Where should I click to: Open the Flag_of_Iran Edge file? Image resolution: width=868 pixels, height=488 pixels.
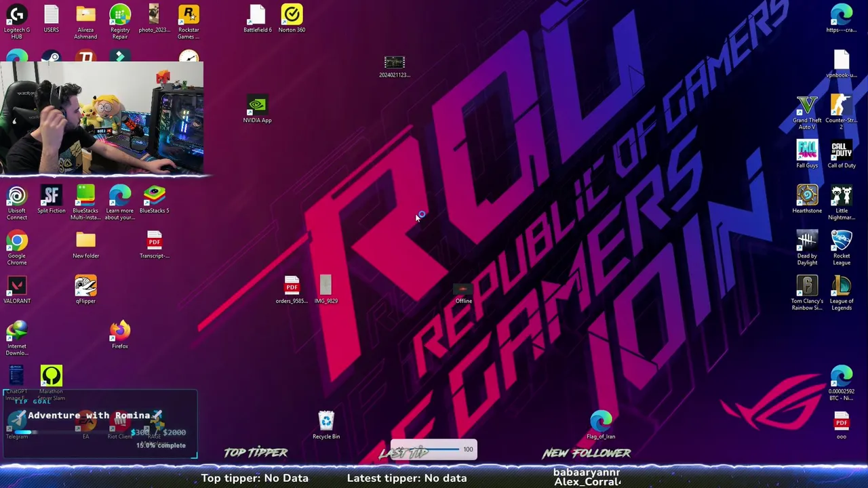click(601, 426)
